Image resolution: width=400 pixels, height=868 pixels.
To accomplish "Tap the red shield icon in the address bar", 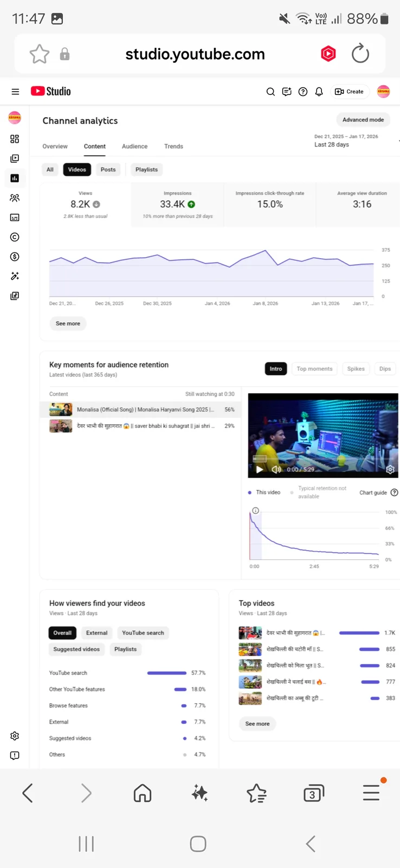I will [x=328, y=54].
